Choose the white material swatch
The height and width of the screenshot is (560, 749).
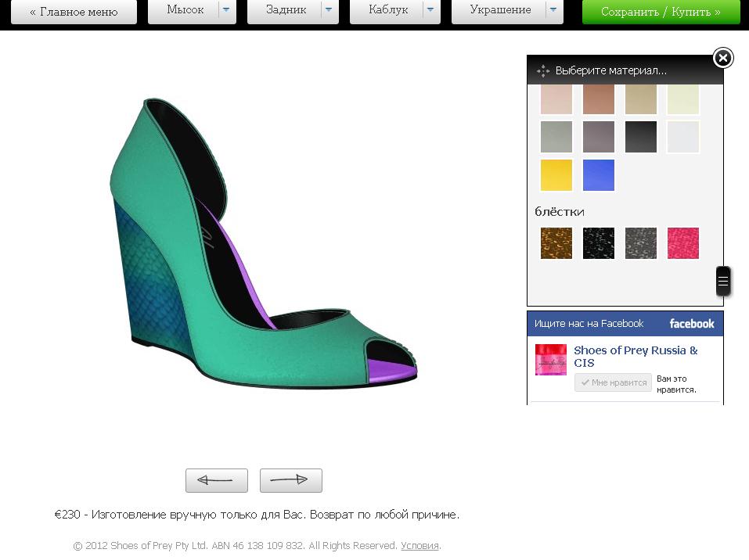click(x=683, y=137)
